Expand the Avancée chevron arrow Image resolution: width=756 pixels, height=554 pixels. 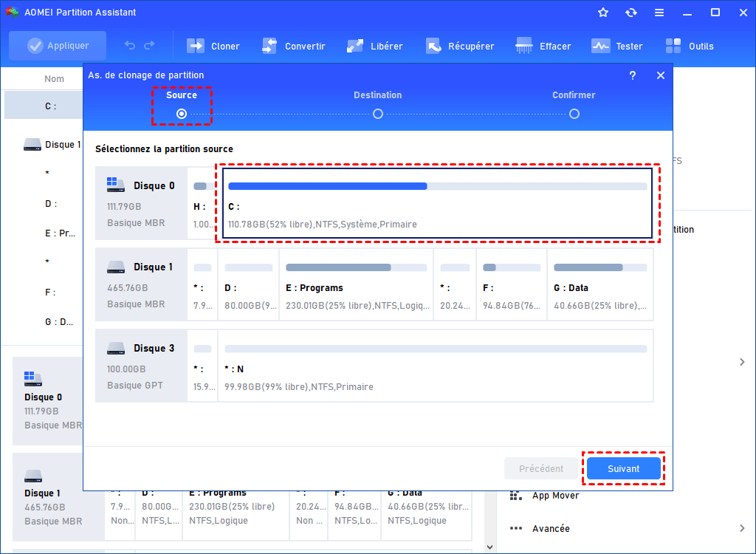(x=743, y=528)
